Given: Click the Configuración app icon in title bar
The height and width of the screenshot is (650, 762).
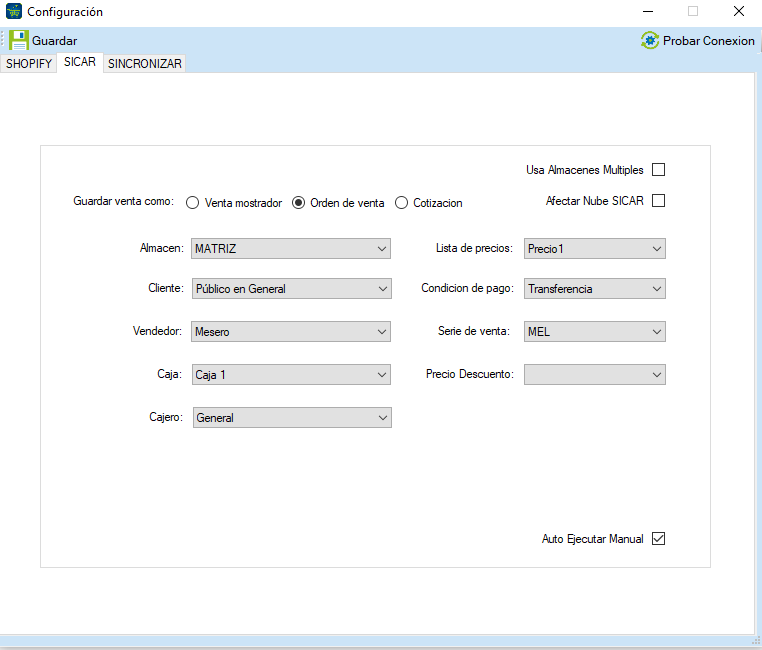Looking at the screenshot, I should (14, 11).
